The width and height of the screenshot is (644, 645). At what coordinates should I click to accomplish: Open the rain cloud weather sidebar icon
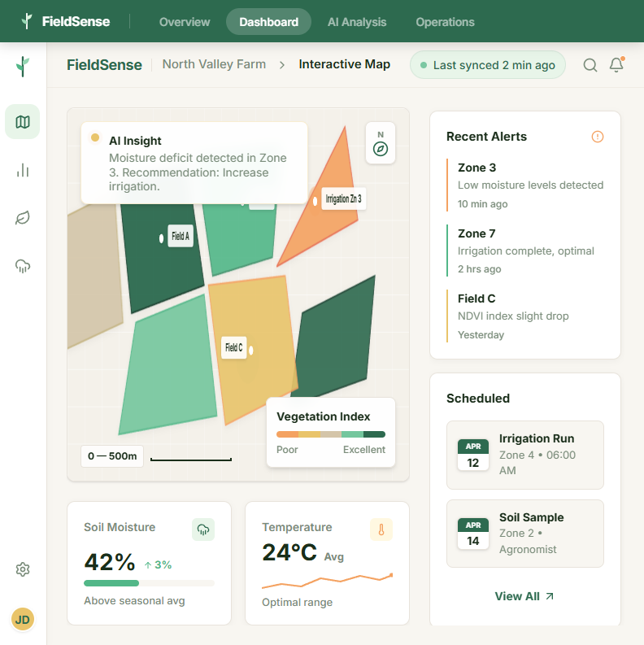click(23, 266)
